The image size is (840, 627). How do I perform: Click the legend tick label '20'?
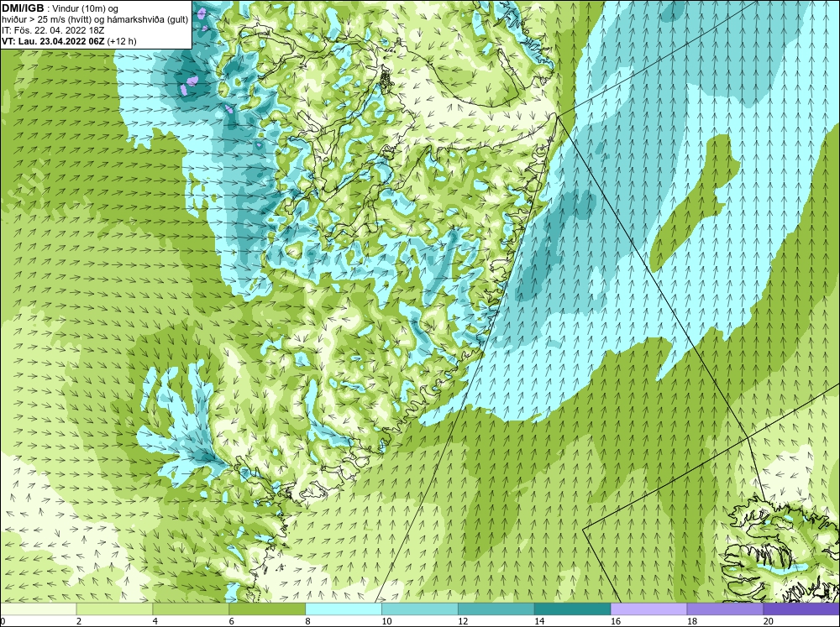[x=769, y=621]
